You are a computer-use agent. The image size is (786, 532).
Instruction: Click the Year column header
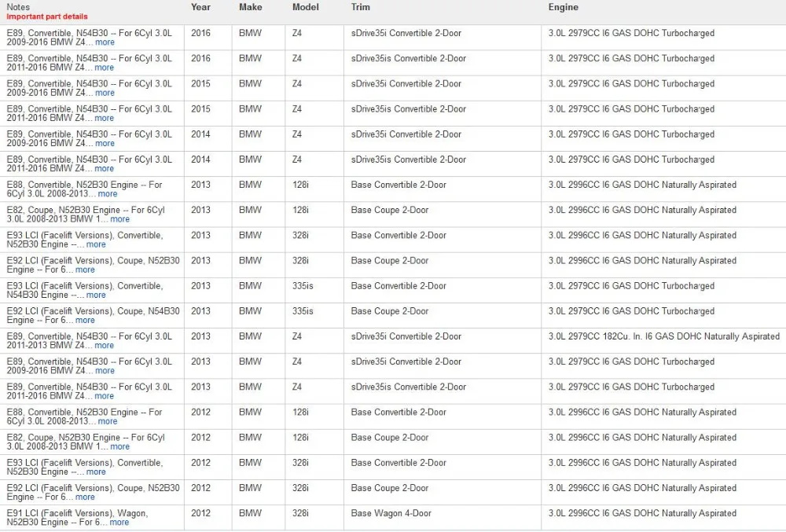(x=200, y=7)
